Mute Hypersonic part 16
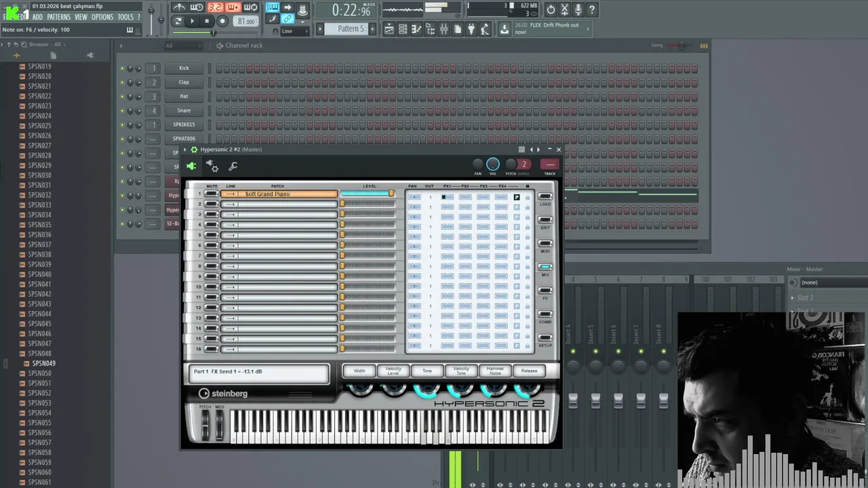Image resolution: width=868 pixels, height=488 pixels. (x=212, y=349)
